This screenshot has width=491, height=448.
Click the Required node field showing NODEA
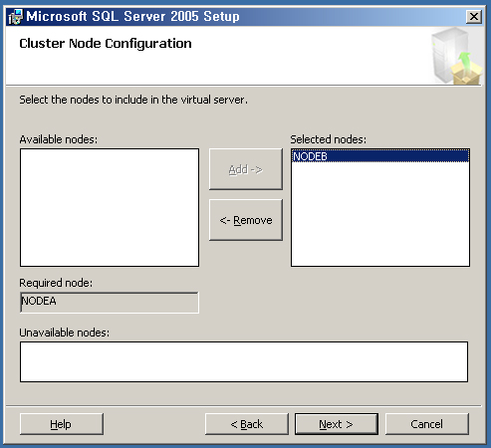[x=110, y=302]
